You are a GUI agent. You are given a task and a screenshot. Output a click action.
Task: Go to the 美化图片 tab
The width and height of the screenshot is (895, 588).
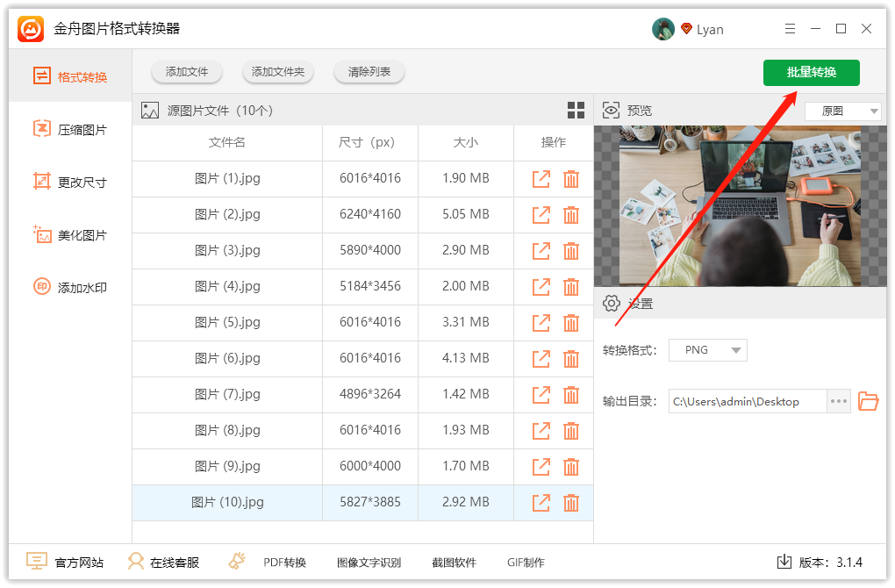[70, 235]
